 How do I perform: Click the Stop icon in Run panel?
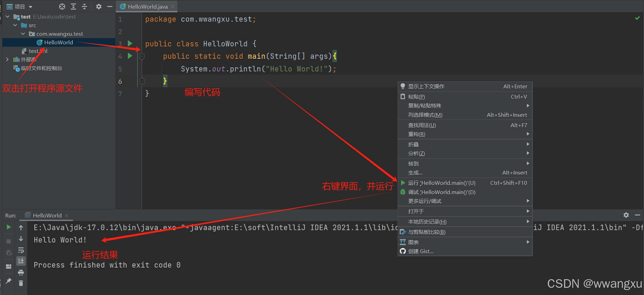coord(9,241)
